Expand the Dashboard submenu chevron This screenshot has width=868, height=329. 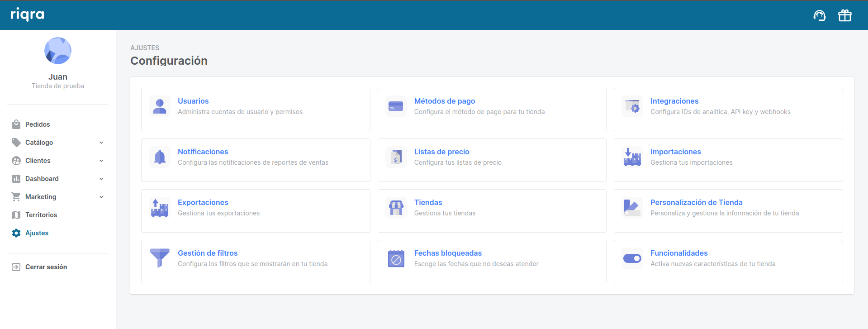click(x=101, y=179)
